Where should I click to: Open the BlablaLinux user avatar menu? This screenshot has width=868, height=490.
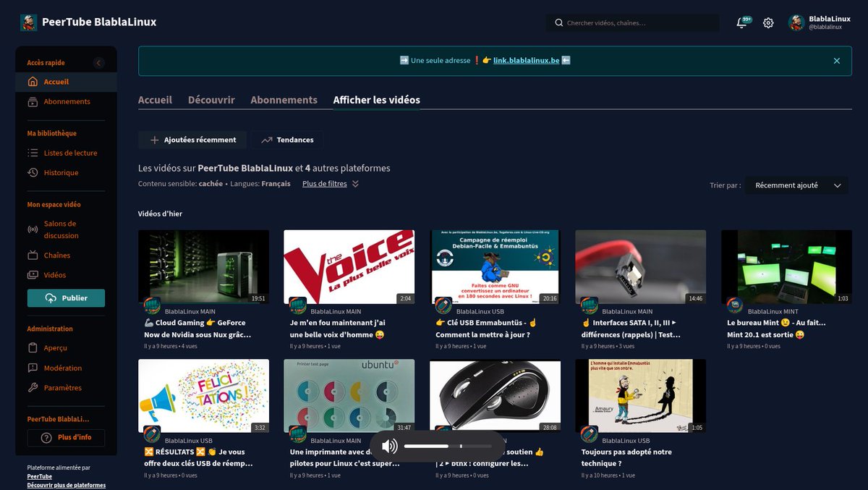tap(796, 22)
